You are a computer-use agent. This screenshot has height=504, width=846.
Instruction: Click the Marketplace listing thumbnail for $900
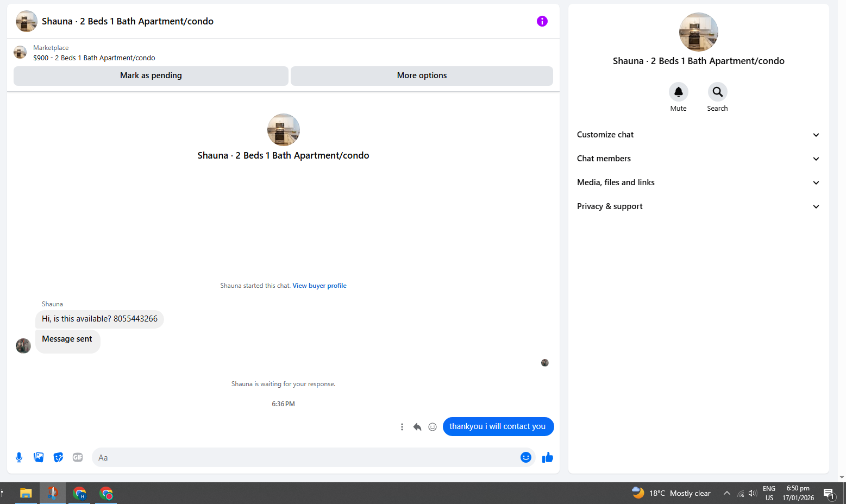click(20, 52)
